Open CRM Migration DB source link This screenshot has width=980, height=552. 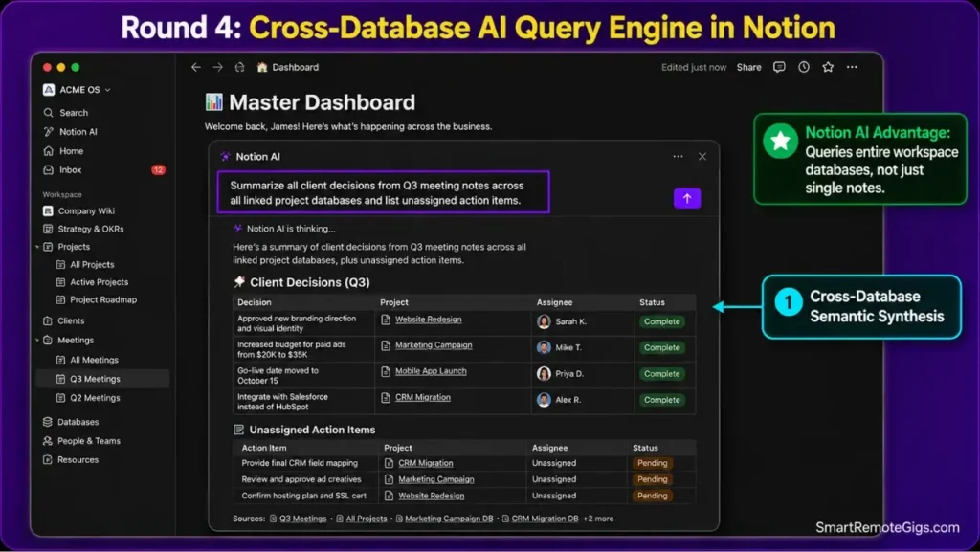[x=545, y=519]
